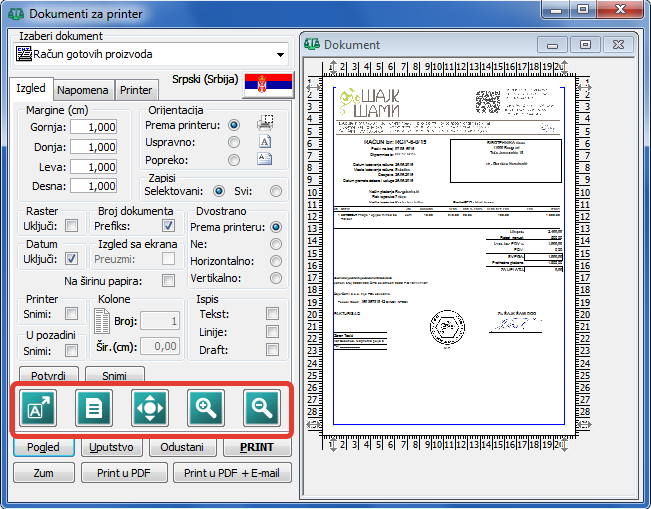Click the Print u PDF button

click(x=124, y=473)
